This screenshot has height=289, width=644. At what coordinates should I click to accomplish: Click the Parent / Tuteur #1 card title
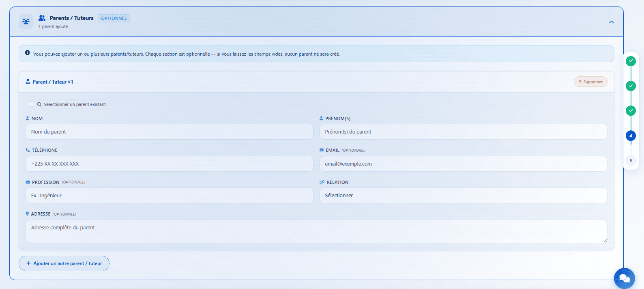coord(53,82)
